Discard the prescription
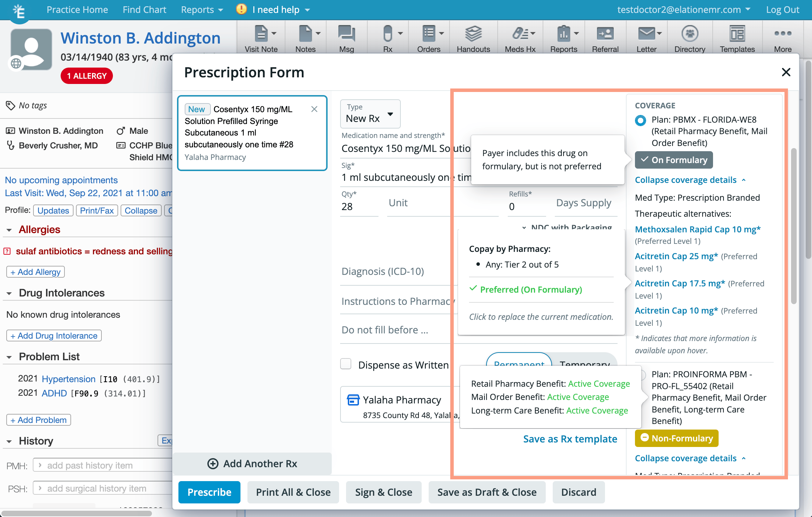The image size is (812, 517). click(x=579, y=492)
